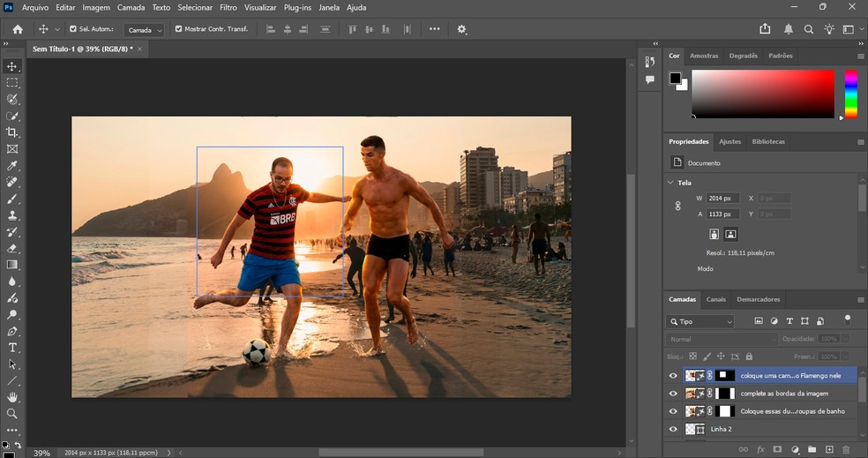868x458 pixels.
Task: Select the 'Linha 2' layer
Action: [721, 429]
